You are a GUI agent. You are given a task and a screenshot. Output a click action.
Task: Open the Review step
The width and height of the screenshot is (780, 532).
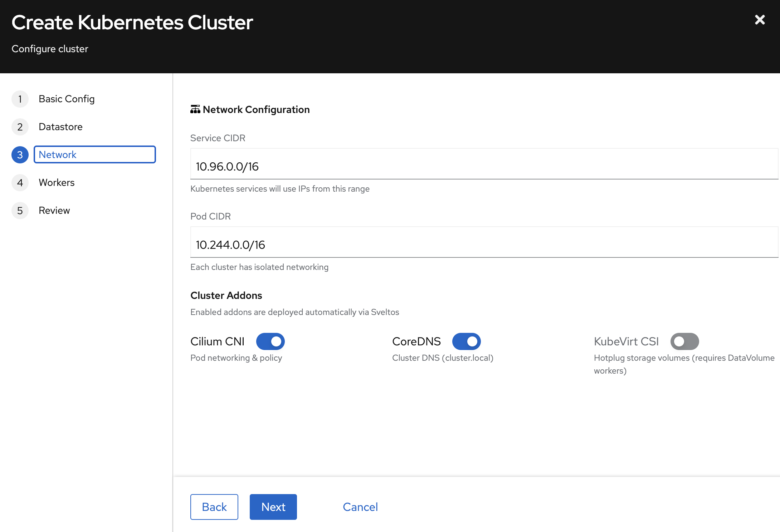coord(54,211)
